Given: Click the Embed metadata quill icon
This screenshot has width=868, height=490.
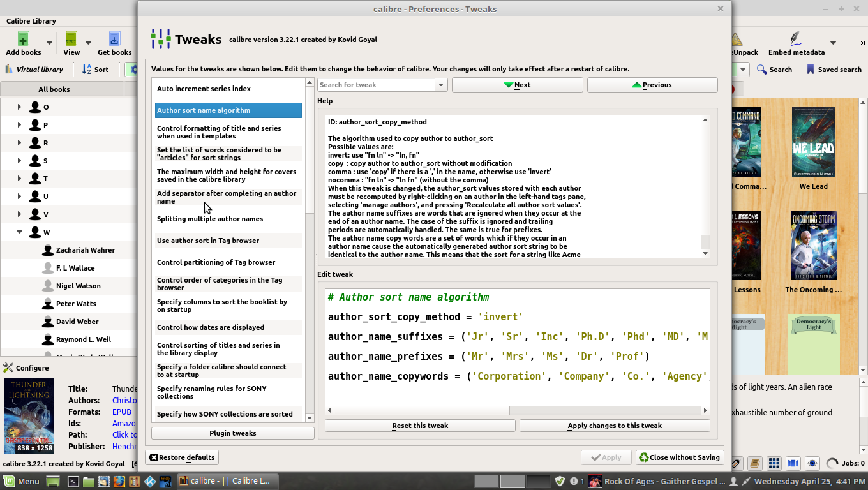Looking at the screenshot, I should tap(796, 38).
